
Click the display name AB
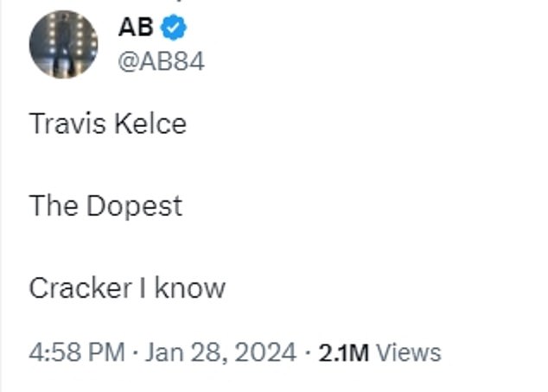(136, 28)
